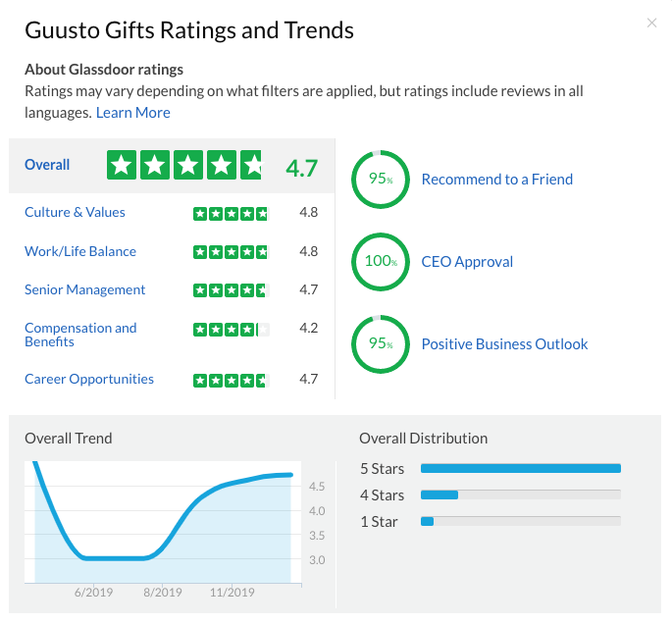This screenshot has height=624, width=672.
Task: Click the 4.0 y-axis label
Action: [317, 511]
